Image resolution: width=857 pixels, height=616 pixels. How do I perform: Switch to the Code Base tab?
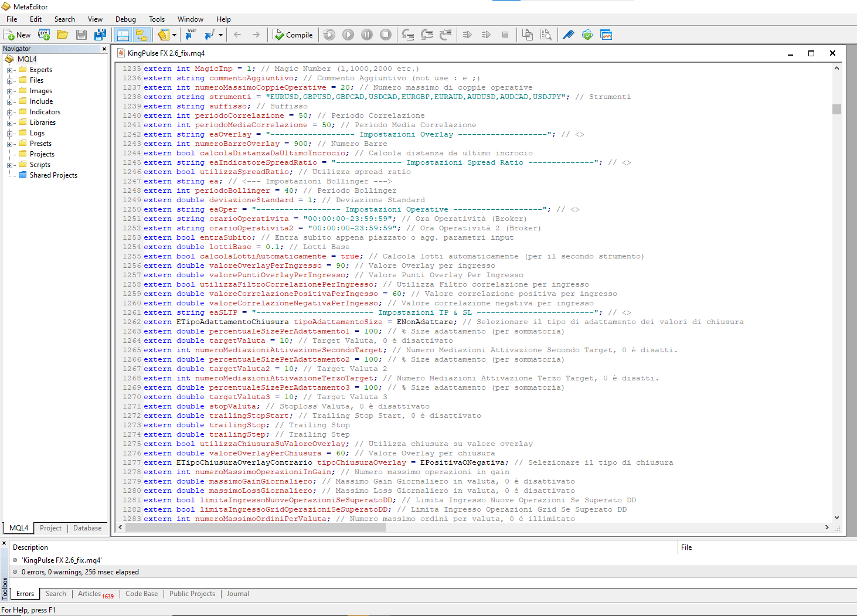(141, 594)
